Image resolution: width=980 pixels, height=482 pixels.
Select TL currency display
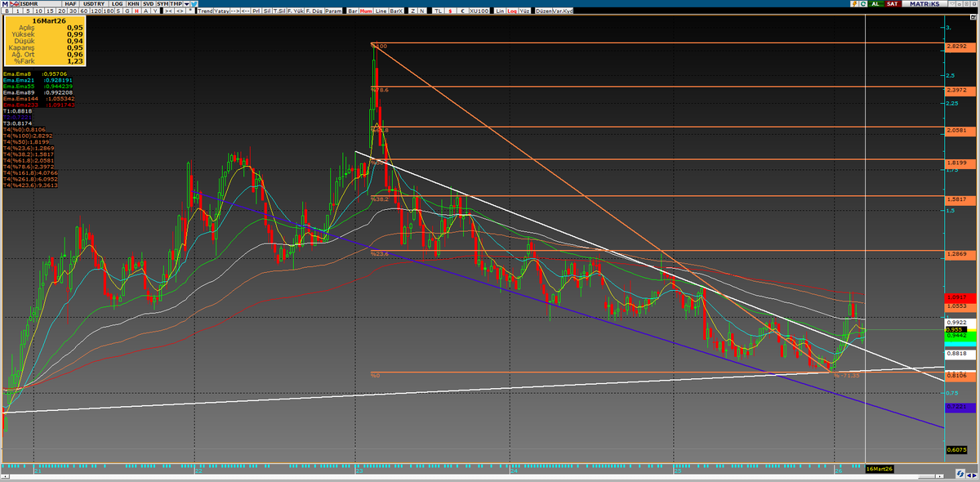(x=438, y=11)
